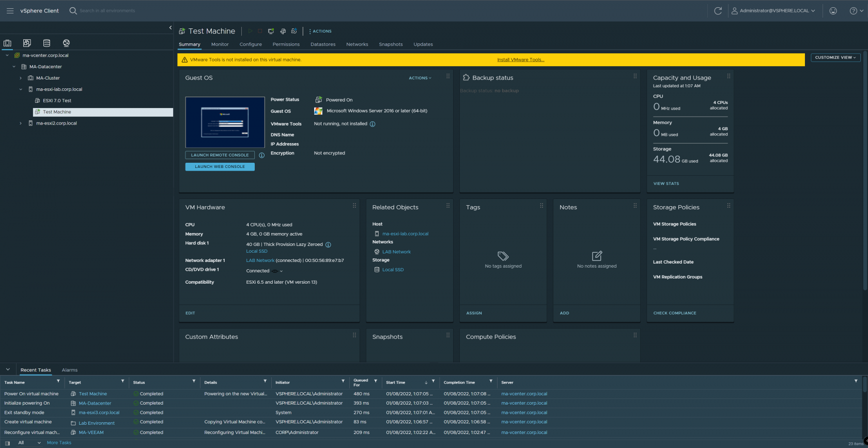Open the Updates tab
The image size is (868, 448).
(x=423, y=44)
